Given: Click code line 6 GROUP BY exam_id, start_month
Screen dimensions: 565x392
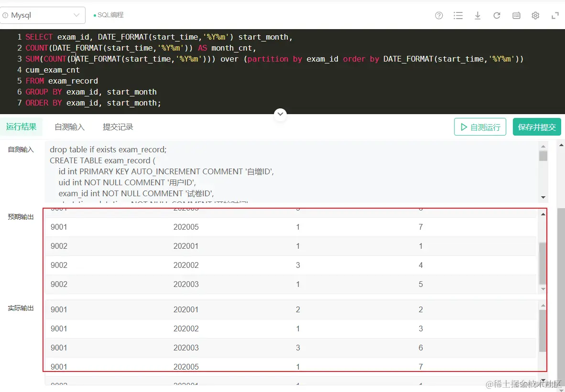Looking at the screenshot, I should 91,92.
